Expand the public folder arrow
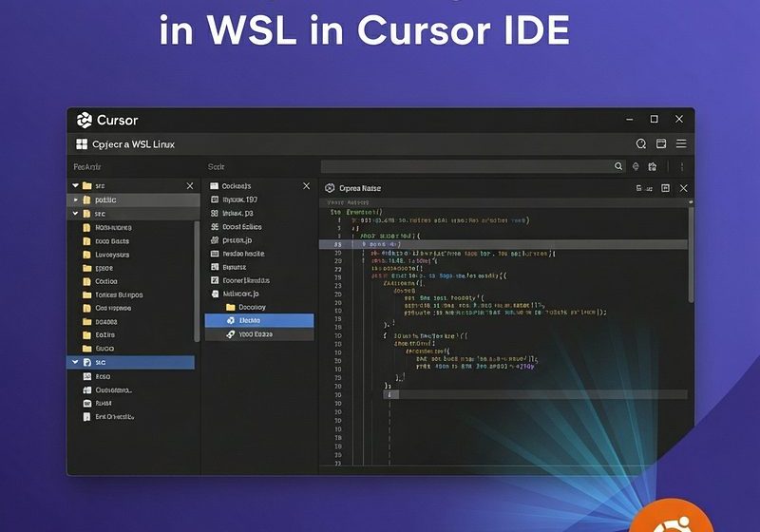The image size is (760, 532). tap(76, 199)
